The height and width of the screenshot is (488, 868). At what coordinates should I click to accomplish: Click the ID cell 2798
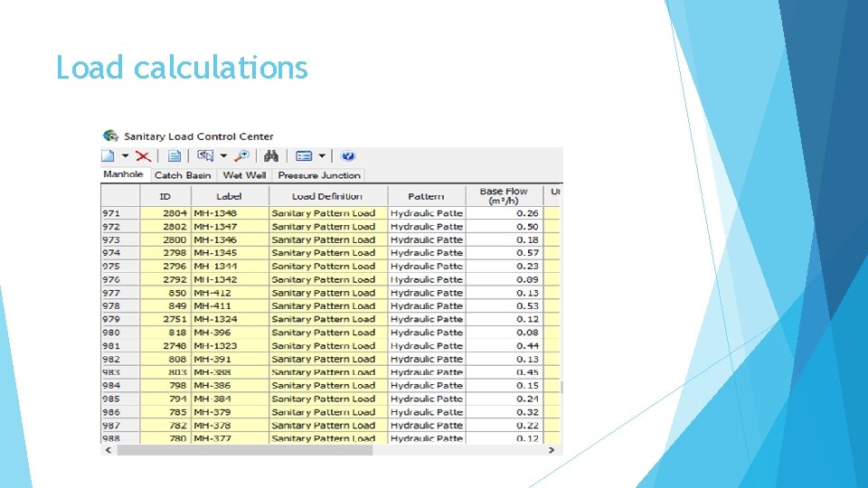click(165, 253)
